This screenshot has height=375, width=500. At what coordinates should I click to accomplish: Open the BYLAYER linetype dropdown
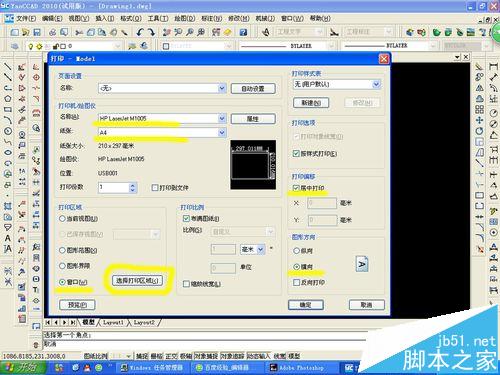289,46
